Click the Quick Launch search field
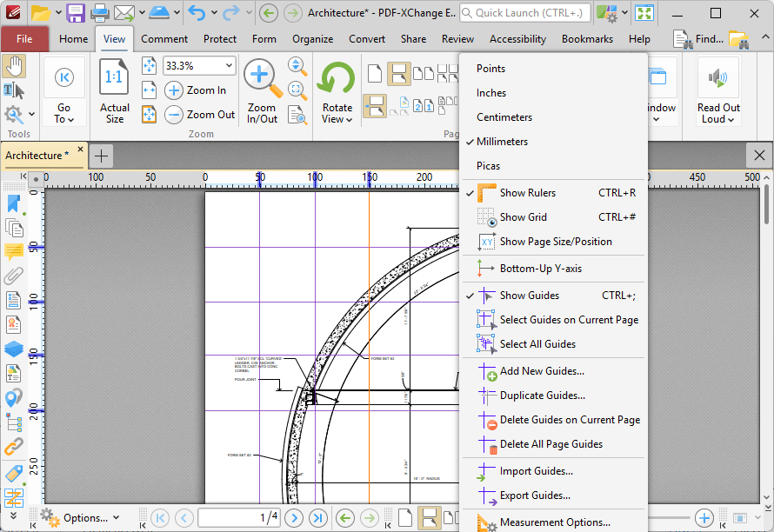The image size is (774, 532). (524, 13)
